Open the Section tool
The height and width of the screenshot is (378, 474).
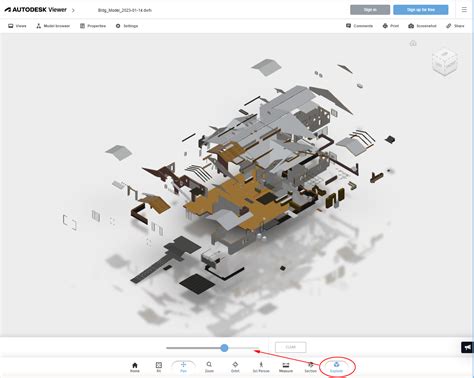(310, 367)
